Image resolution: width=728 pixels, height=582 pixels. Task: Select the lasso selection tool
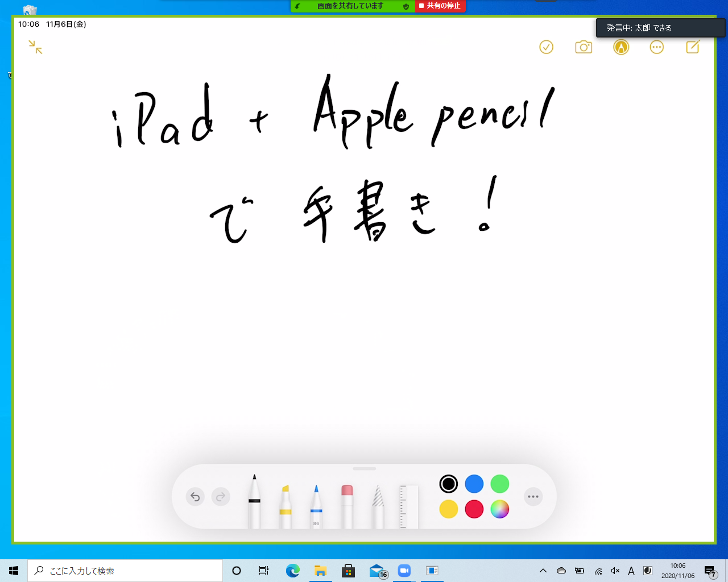tap(378, 506)
